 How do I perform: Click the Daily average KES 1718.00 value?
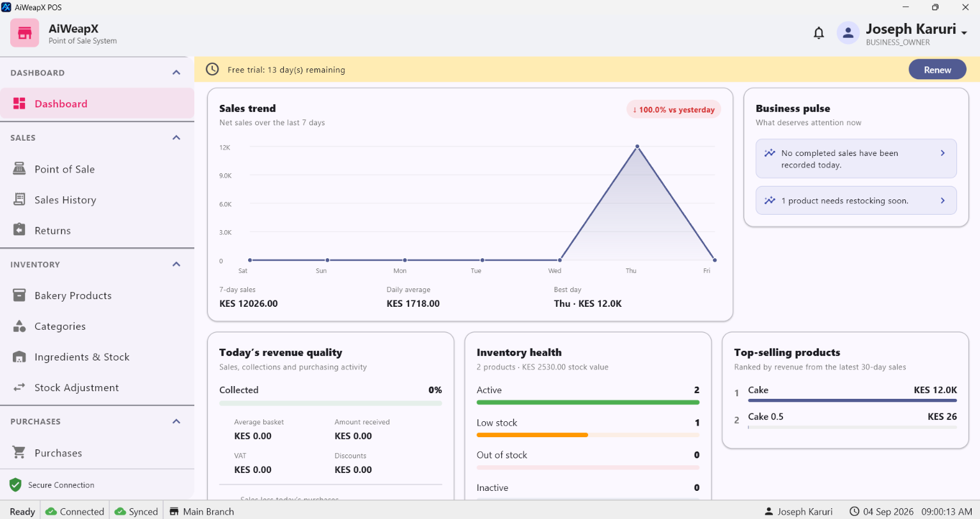coord(413,304)
